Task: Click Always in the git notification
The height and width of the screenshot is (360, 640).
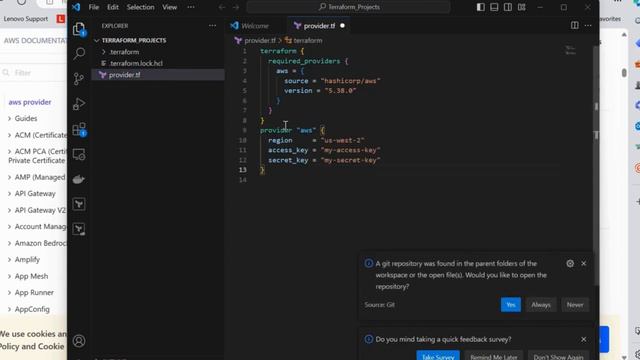Action: click(541, 304)
